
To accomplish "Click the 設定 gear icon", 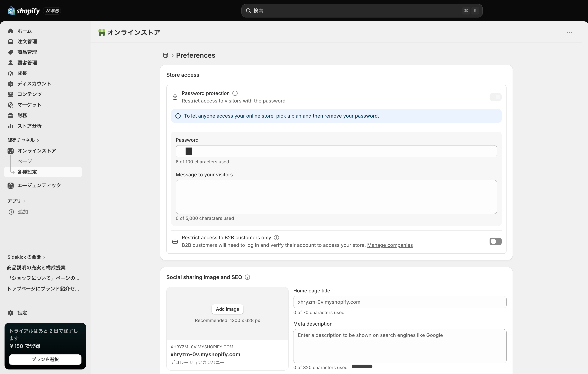I will (11, 313).
